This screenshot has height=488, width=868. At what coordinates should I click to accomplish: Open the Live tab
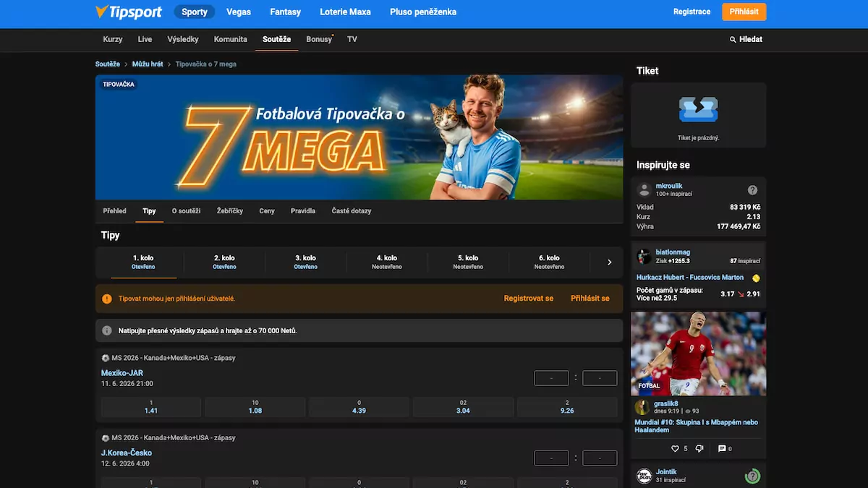145,39
